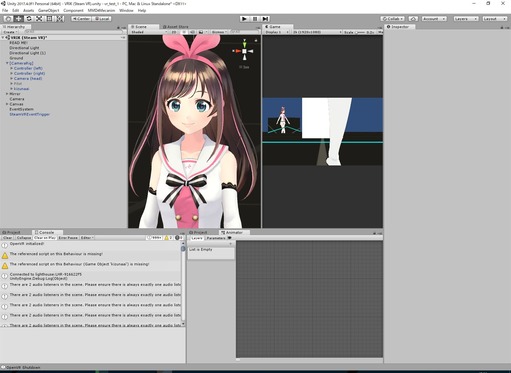Open the Gizmos dropdown in Scene
Viewport: 511px width, 373px height.
(219, 32)
